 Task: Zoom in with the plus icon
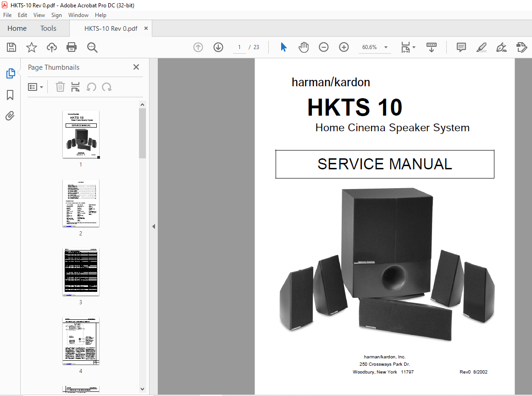tap(344, 47)
